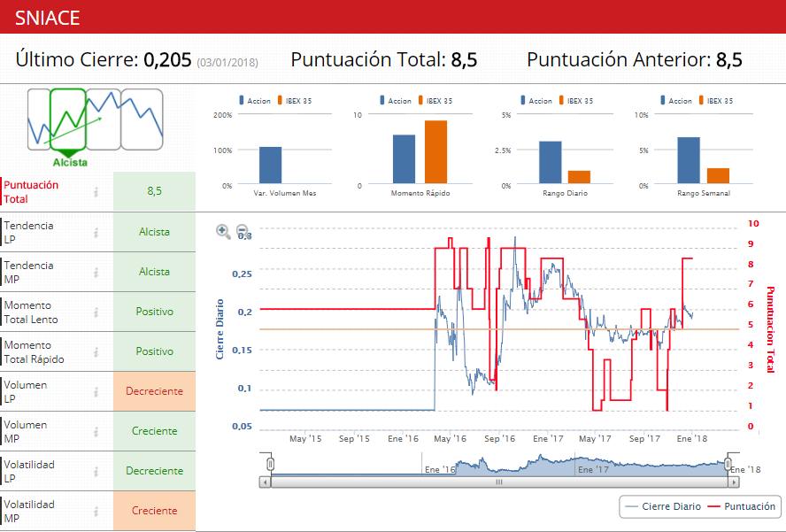Open info icon for Momento Total Rápido
The height and width of the screenshot is (532, 786).
pyautogui.click(x=96, y=352)
